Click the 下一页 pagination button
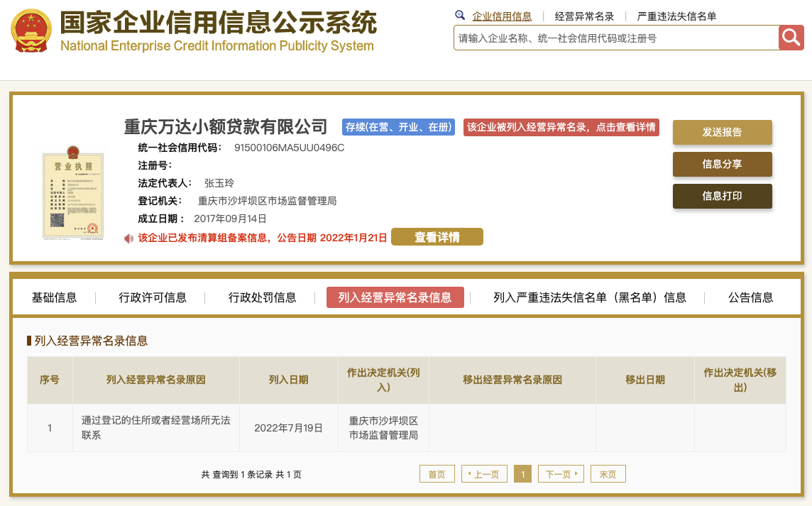812x506 pixels. click(x=561, y=474)
